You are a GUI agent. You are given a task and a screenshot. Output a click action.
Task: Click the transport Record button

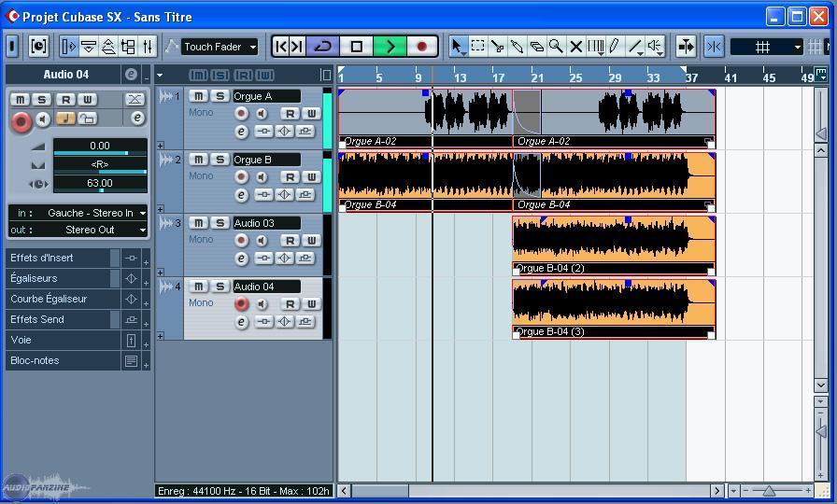pyautogui.click(x=421, y=47)
